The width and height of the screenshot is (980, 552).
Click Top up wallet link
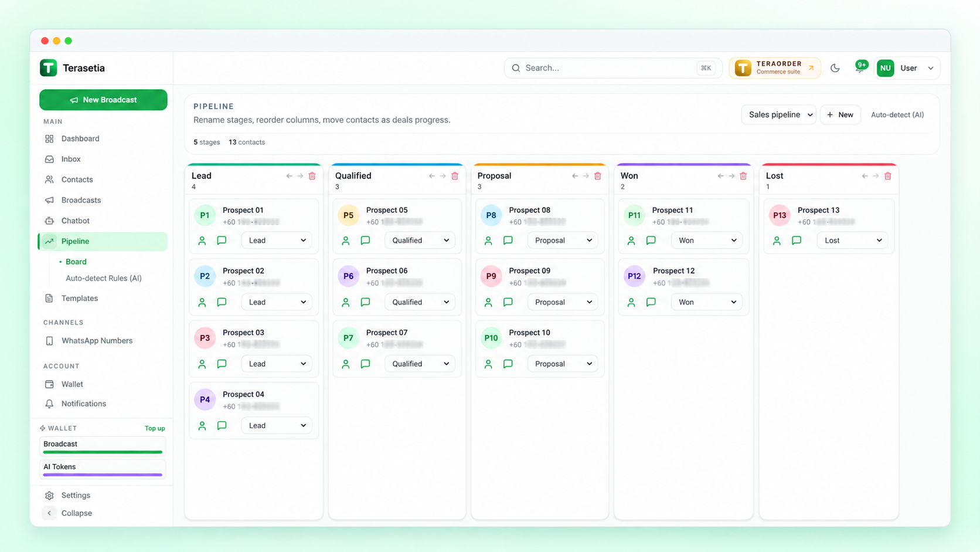click(x=155, y=428)
